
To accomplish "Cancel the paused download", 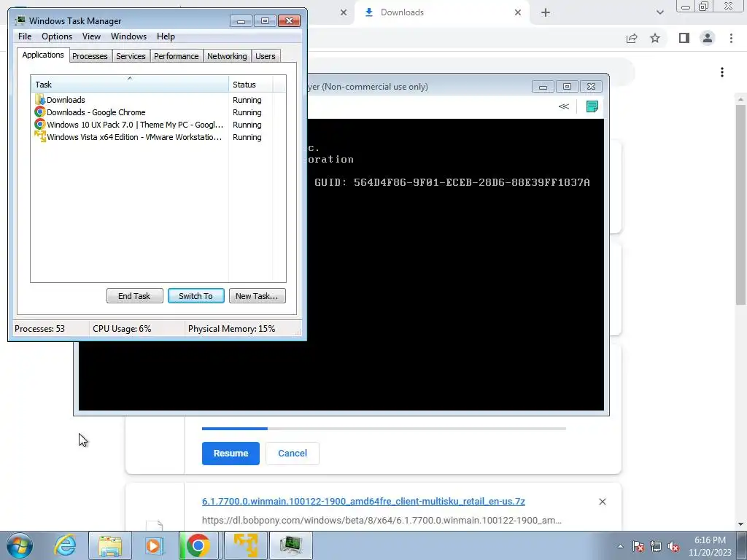I will pos(293,454).
